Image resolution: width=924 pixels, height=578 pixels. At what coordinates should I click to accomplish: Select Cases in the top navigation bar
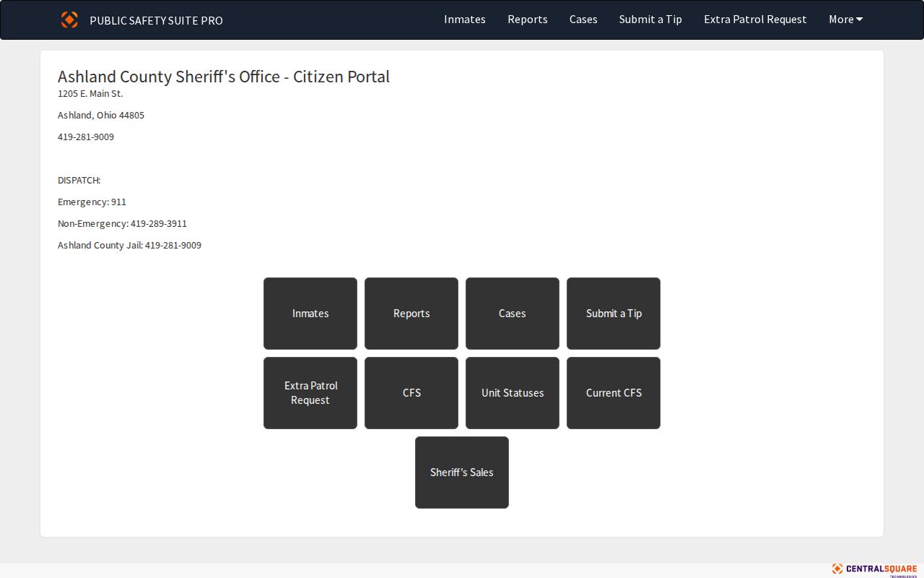tap(583, 20)
